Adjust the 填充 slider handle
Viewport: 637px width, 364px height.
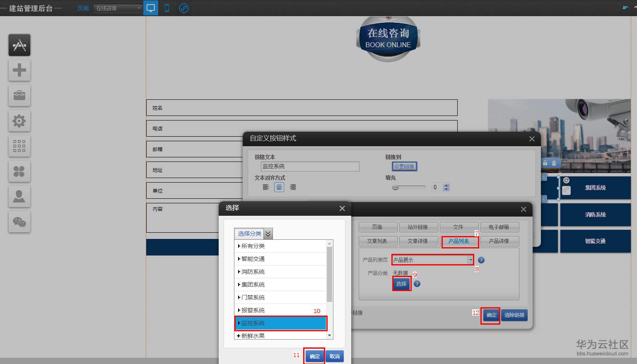[396, 187]
